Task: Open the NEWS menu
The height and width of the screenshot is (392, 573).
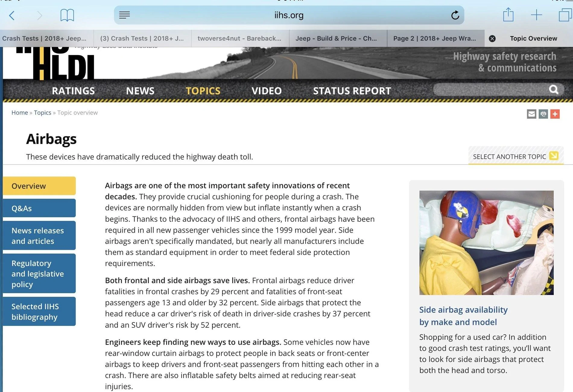Action: [x=140, y=91]
